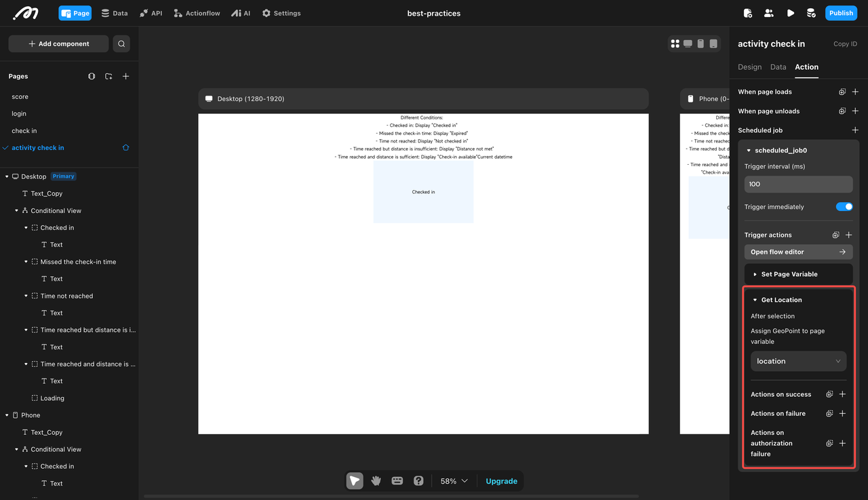Screen dimensions: 868x500
Task: Collapse the Desktop Checked in node
Action: click(x=26, y=228)
